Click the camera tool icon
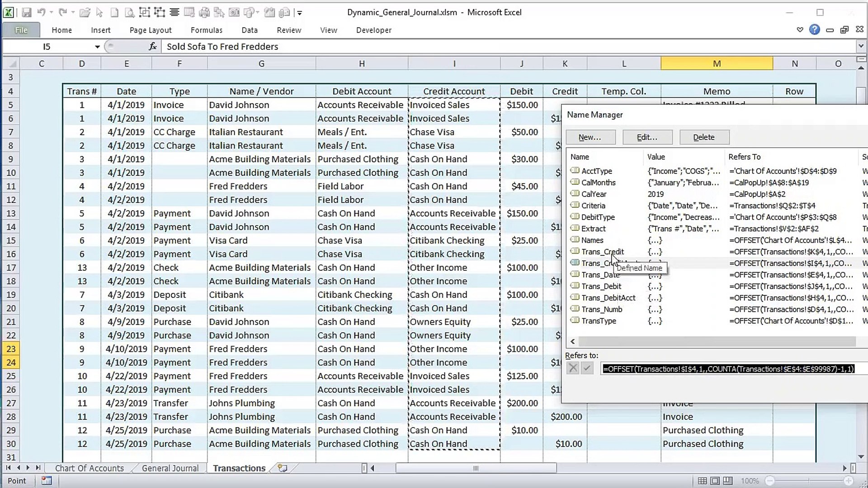Screen dimensions: 868x488 tap(234, 13)
